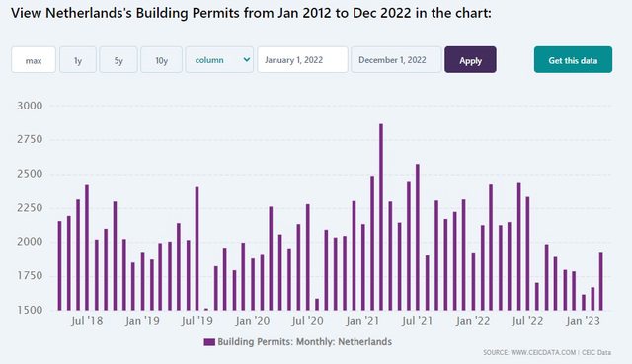
Task: Apply the selected date range
Action: coord(470,60)
